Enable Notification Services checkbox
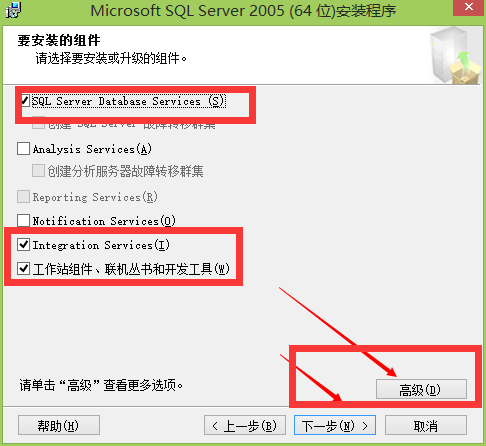Image resolution: width=486 pixels, height=446 pixels. pyautogui.click(x=23, y=221)
